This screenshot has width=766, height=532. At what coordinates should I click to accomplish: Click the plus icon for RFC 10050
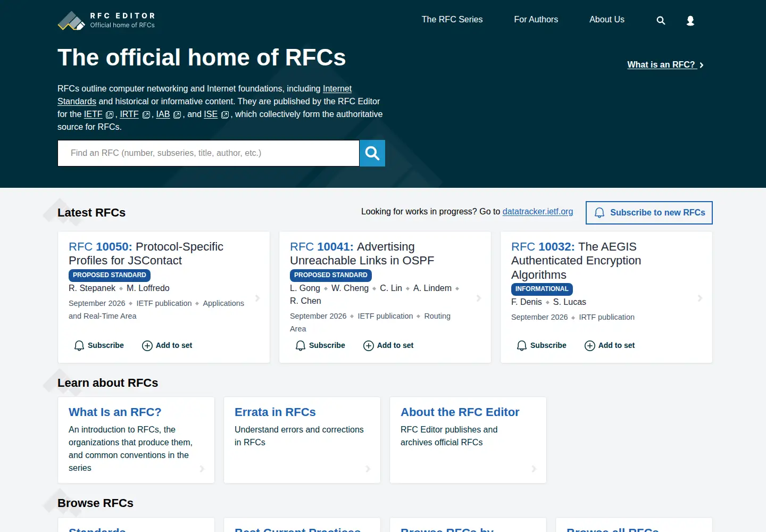147,346
